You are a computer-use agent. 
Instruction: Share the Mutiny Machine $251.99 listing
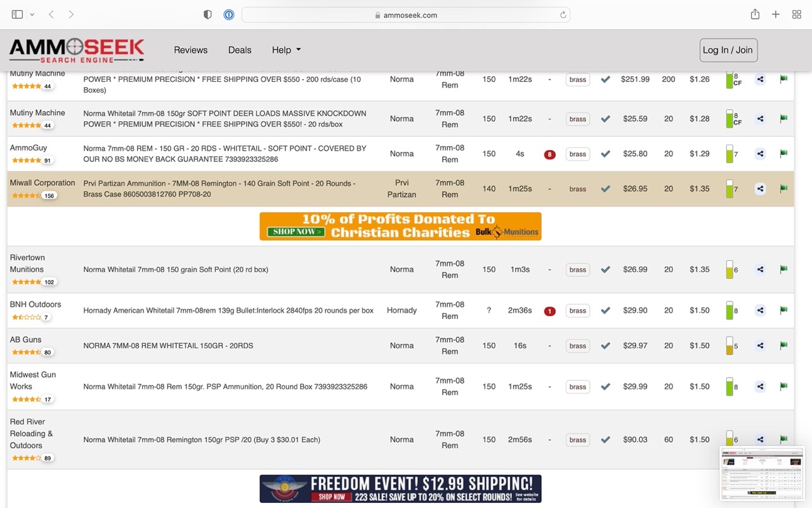click(x=760, y=79)
